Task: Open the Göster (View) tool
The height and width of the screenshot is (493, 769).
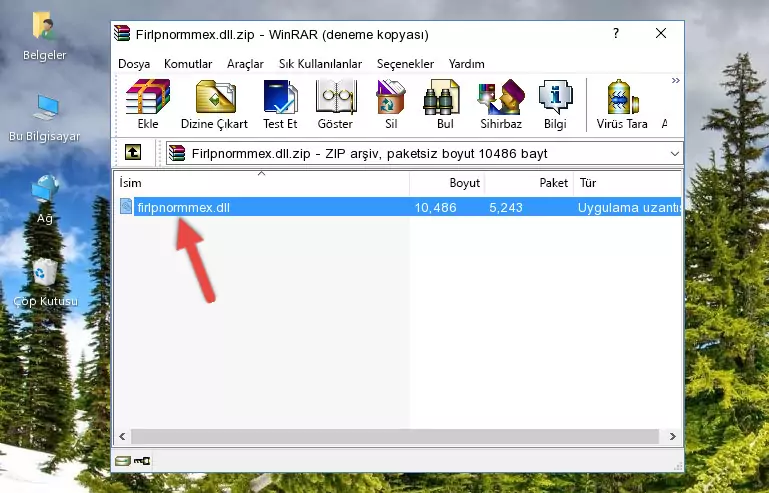Action: (335, 104)
